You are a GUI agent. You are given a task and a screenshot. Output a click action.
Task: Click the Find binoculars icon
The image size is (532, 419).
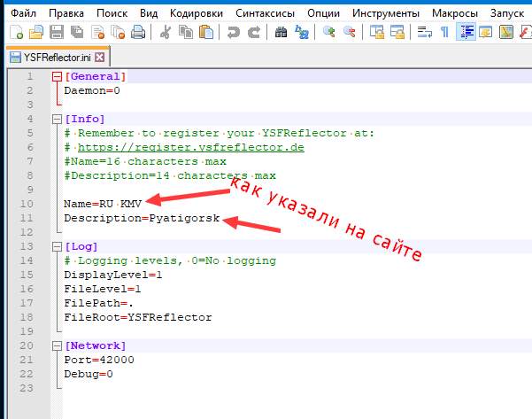click(x=281, y=33)
